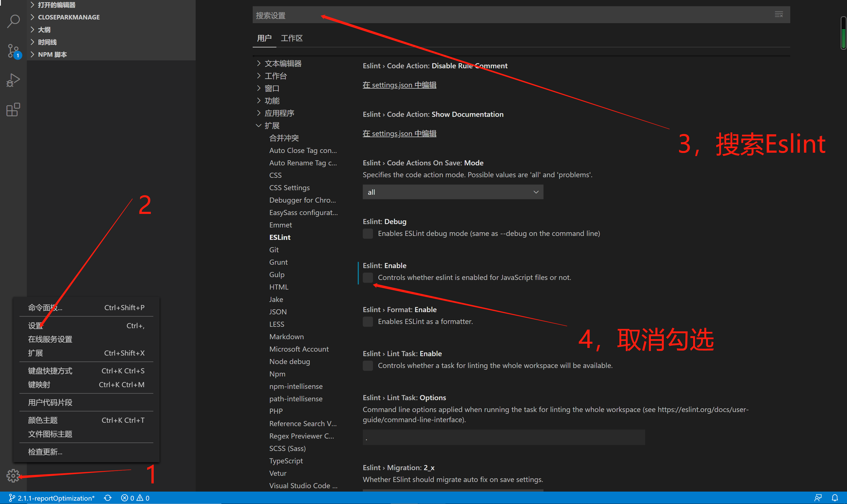Choose 在线服务设置 menu item

[x=86, y=339]
